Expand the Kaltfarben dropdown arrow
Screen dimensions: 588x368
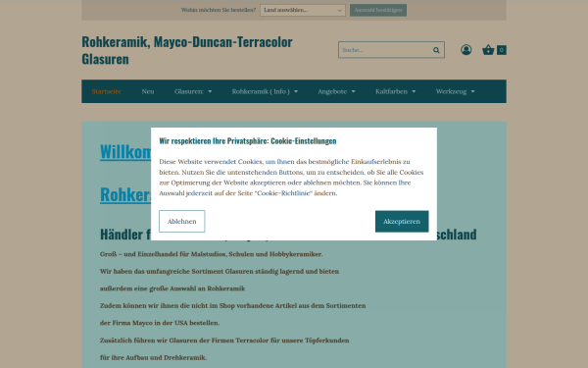(x=414, y=91)
